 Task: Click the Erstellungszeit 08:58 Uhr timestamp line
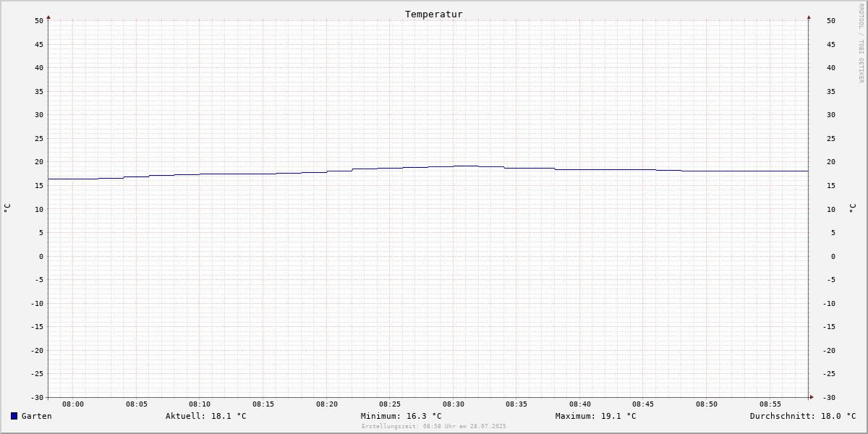coord(434,426)
